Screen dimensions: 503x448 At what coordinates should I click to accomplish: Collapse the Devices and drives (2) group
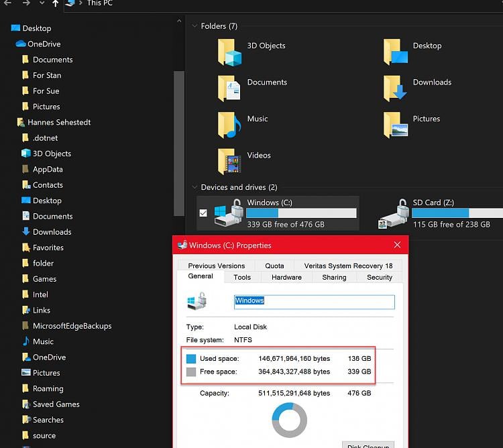pos(194,187)
